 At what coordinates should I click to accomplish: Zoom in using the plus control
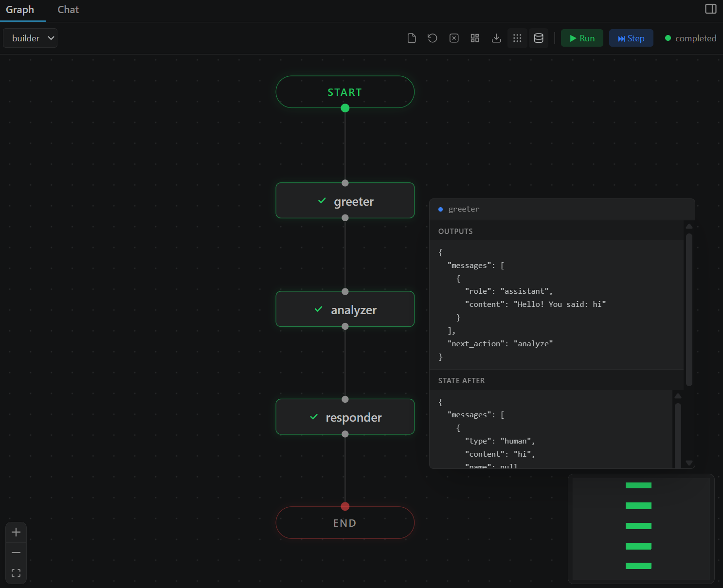16,532
